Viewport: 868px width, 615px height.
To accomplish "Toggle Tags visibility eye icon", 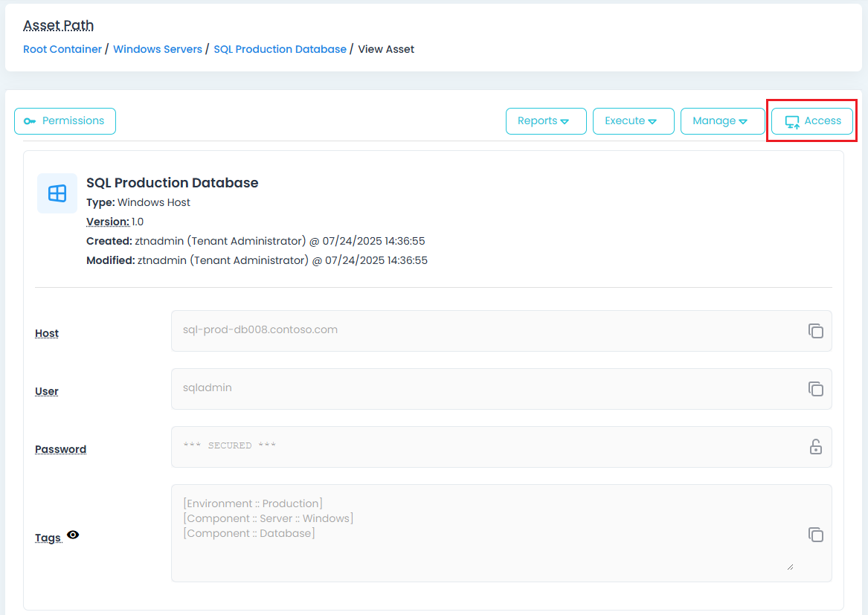I will tap(73, 535).
